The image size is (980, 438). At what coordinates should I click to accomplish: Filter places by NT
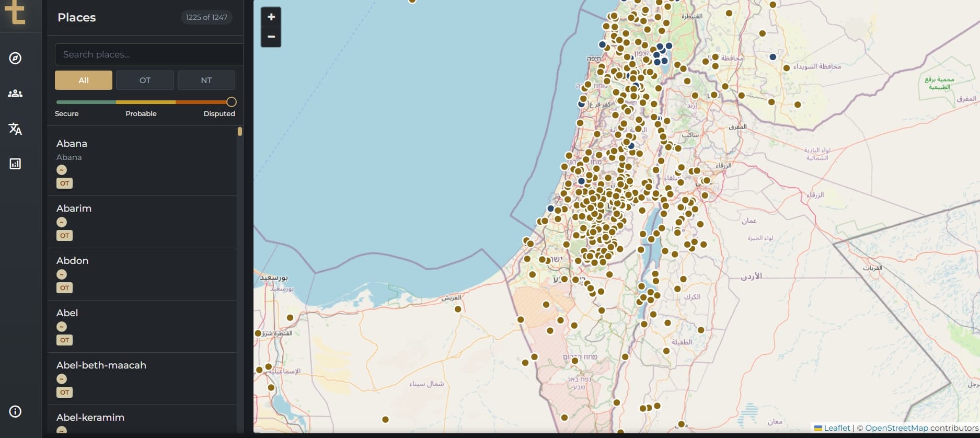[206, 80]
